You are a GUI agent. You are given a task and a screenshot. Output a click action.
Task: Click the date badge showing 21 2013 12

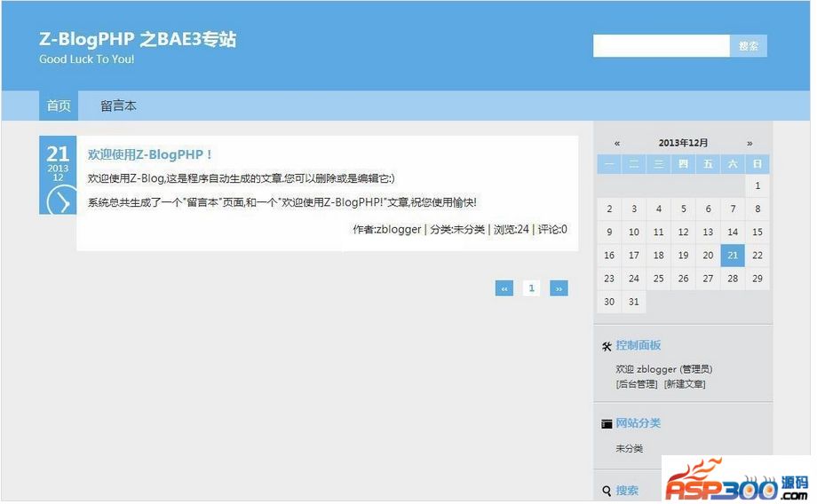(x=58, y=176)
